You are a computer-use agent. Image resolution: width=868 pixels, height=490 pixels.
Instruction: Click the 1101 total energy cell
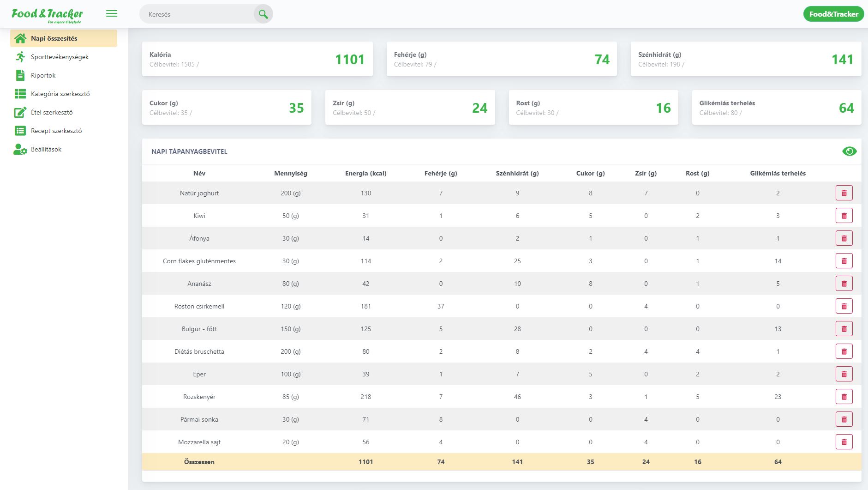tap(366, 462)
